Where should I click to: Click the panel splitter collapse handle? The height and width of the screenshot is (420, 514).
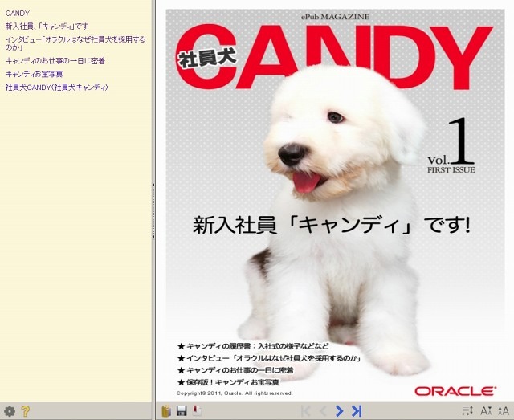(153, 210)
